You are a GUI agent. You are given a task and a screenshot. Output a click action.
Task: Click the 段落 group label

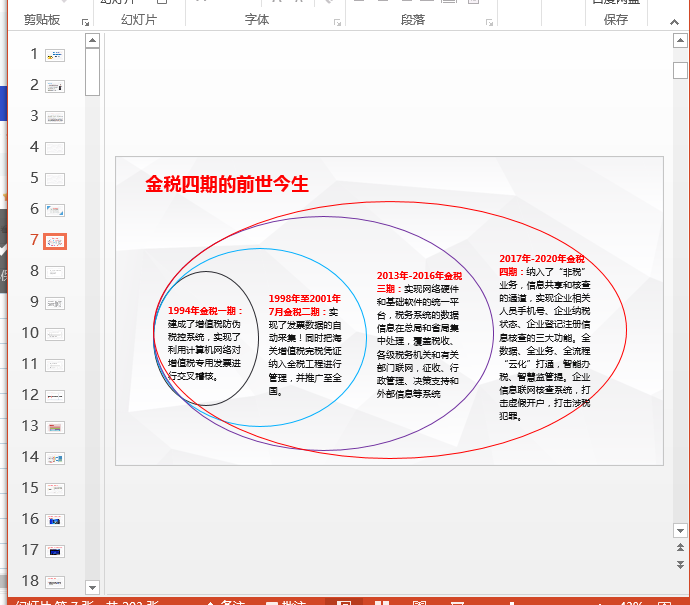pyautogui.click(x=413, y=20)
